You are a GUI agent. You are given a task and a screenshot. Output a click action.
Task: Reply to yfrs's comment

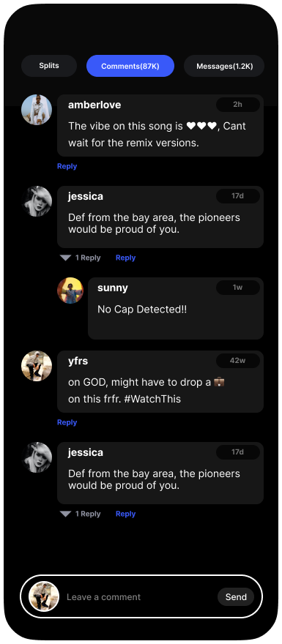pos(67,422)
